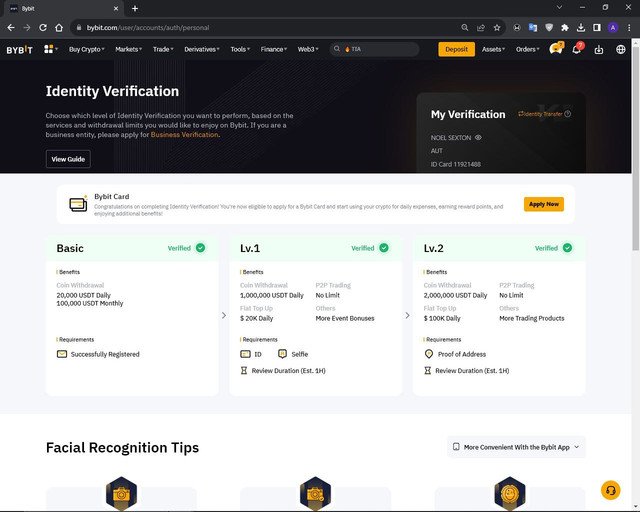Click the app download icon in Bybit header
Image resolution: width=640 pixels, height=512 pixels.
click(599, 49)
